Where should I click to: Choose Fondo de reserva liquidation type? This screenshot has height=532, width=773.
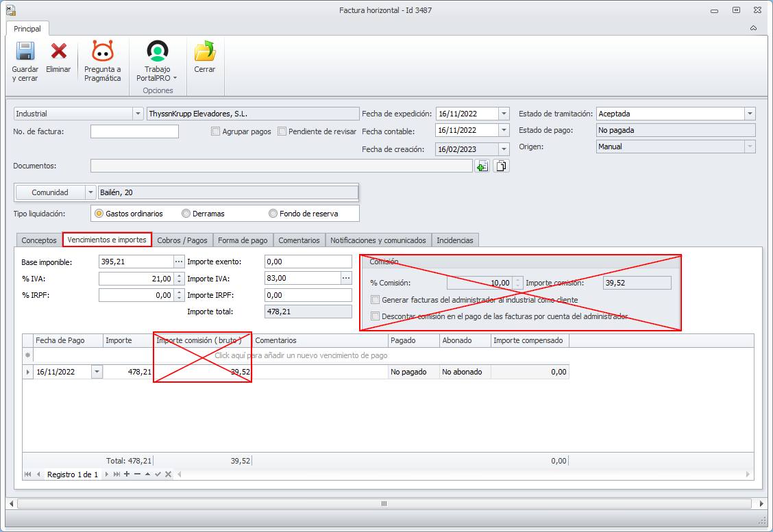(x=273, y=214)
